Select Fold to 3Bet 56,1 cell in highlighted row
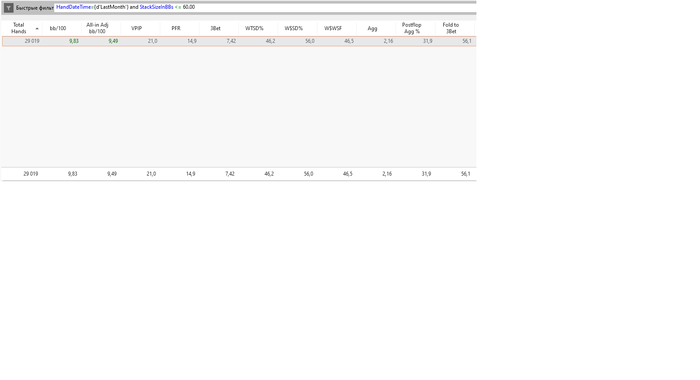The image size is (700, 380). [x=467, y=41]
